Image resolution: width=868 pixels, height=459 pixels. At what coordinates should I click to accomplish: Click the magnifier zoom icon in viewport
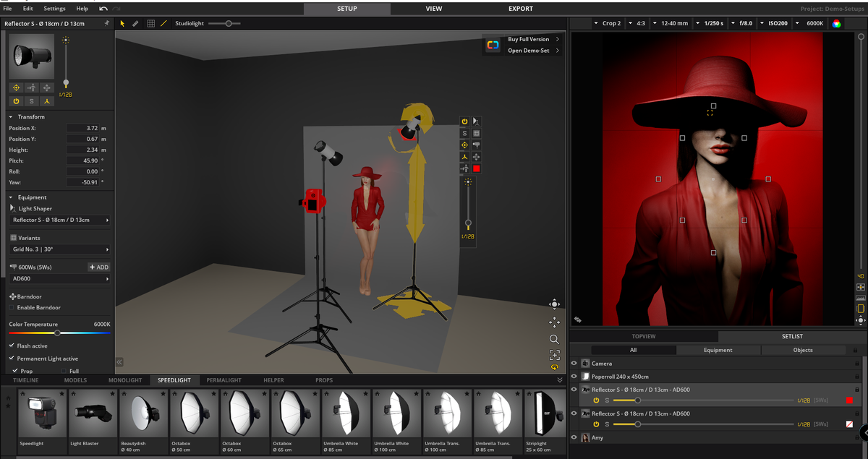[x=554, y=339]
